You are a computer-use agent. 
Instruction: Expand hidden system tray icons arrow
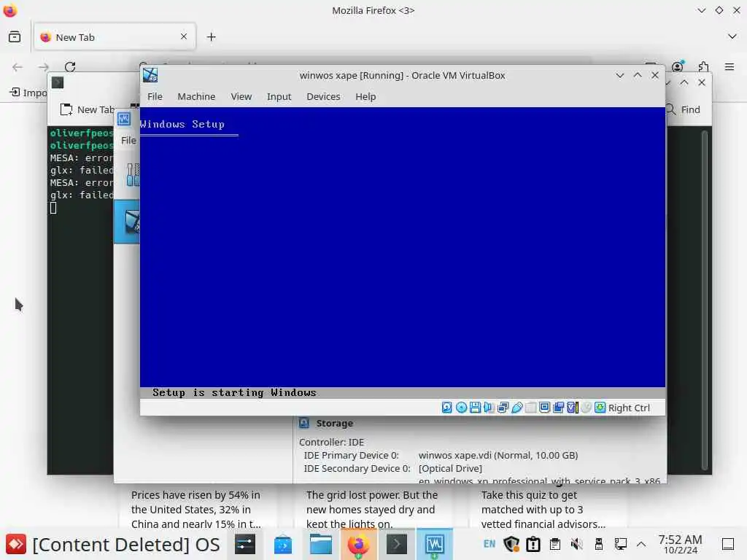(642, 544)
